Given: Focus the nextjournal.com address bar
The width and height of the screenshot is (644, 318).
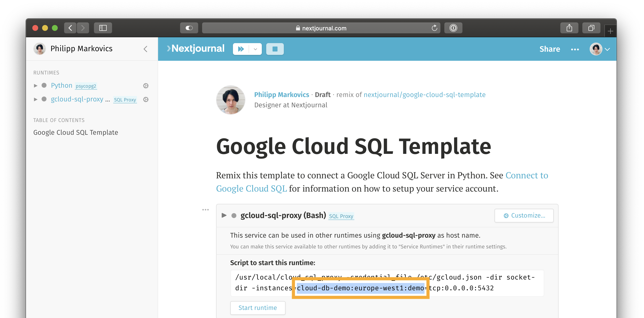Looking at the screenshot, I should click(321, 28).
